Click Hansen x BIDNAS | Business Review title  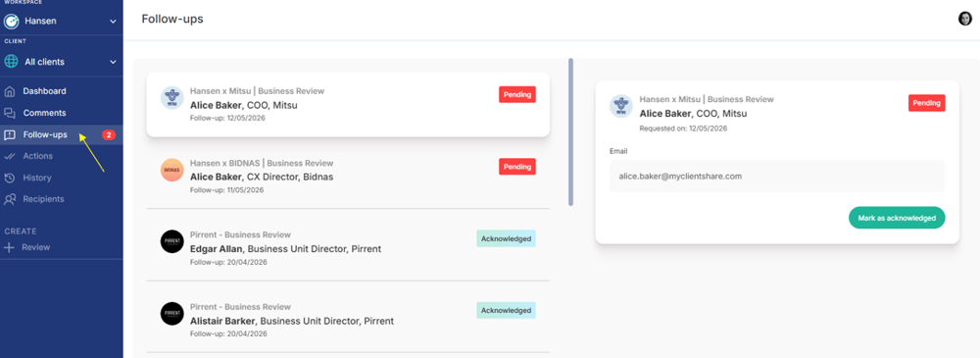[262, 164]
